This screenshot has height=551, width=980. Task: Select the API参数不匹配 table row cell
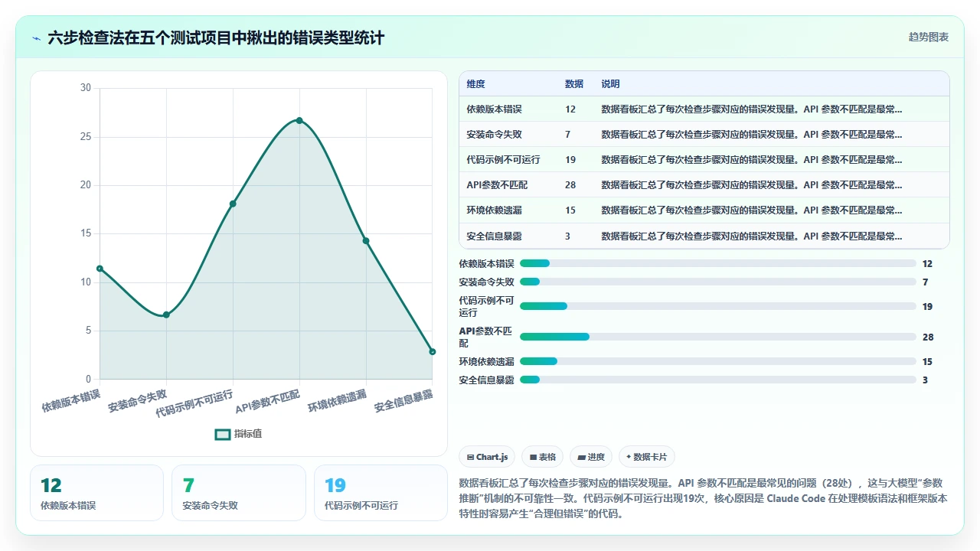click(x=497, y=185)
